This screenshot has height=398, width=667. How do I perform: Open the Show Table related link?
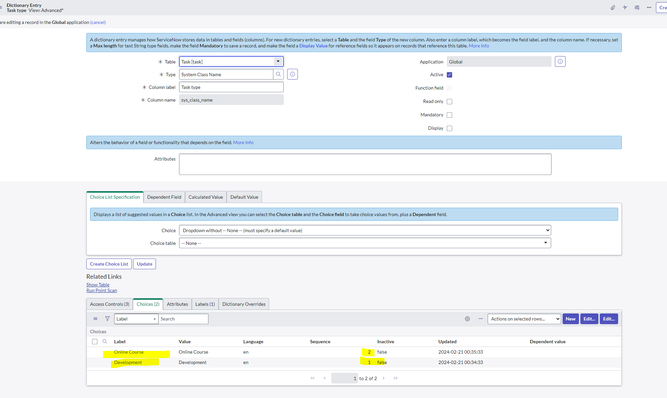(98, 284)
